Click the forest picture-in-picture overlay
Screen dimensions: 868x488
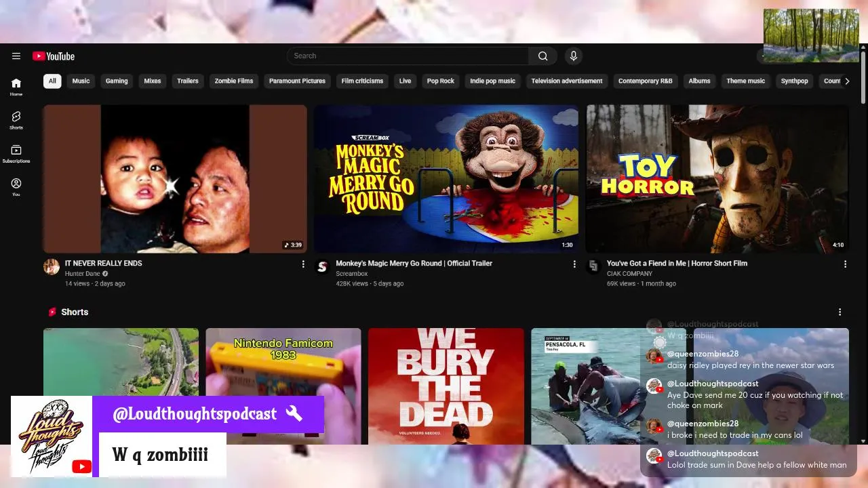coord(811,35)
